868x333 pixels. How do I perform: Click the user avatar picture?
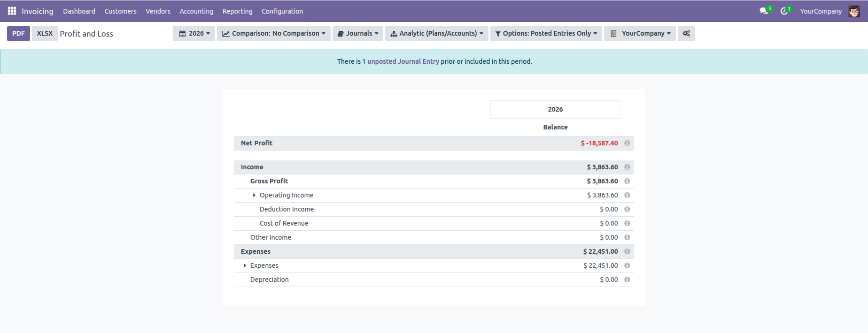pos(854,11)
